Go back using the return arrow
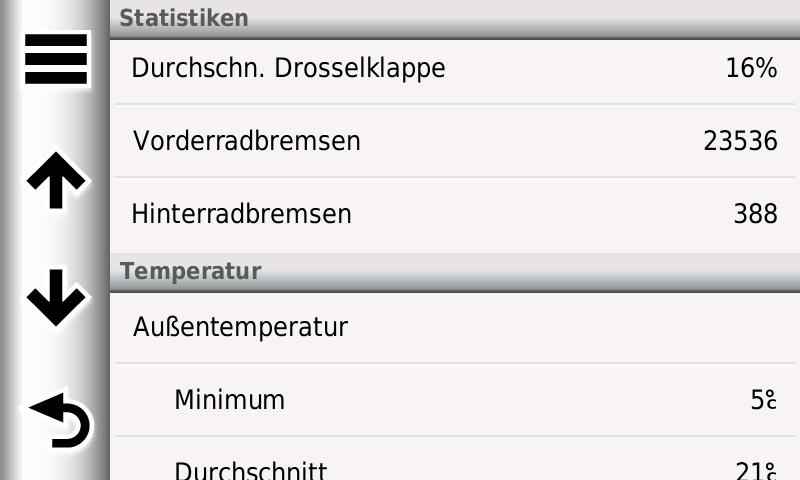 pos(58,420)
